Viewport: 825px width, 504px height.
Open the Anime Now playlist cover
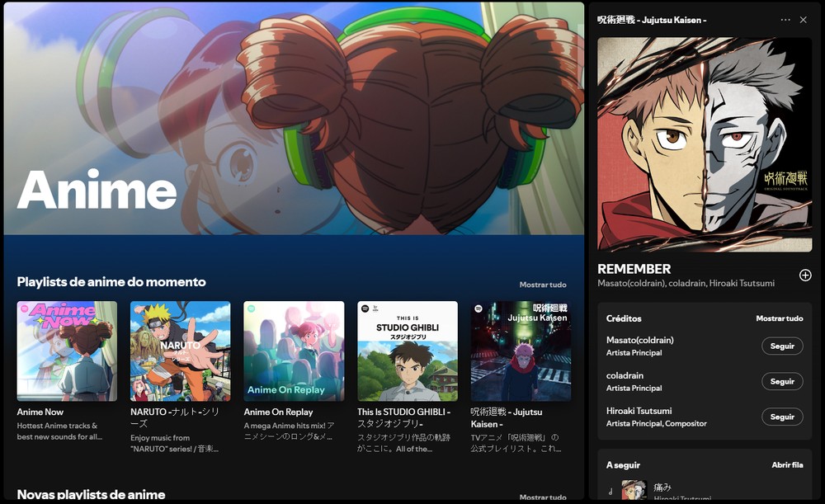tap(67, 351)
